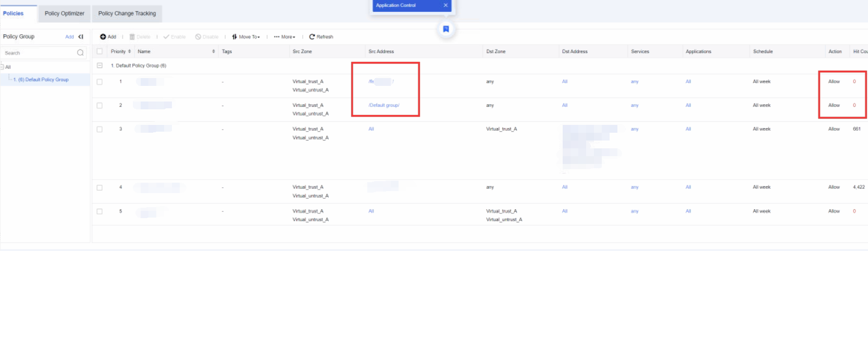Viewport: 868px width, 355px height.
Task: Open the More dropdown menu
Action: [x=284, y=37]
